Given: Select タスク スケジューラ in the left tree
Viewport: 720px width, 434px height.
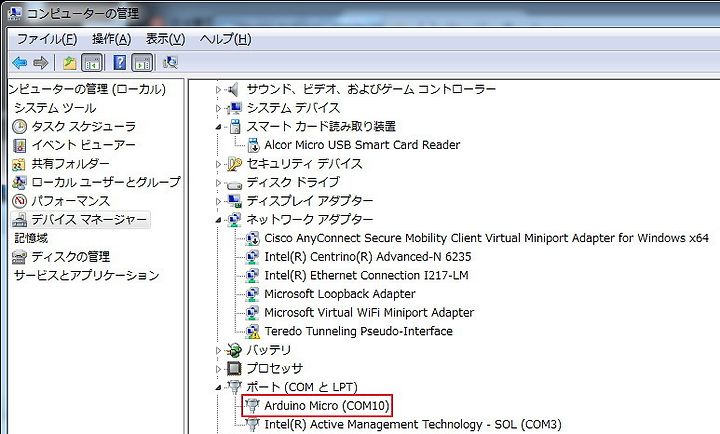Looking at the screenshot, I should click(84, 126).
